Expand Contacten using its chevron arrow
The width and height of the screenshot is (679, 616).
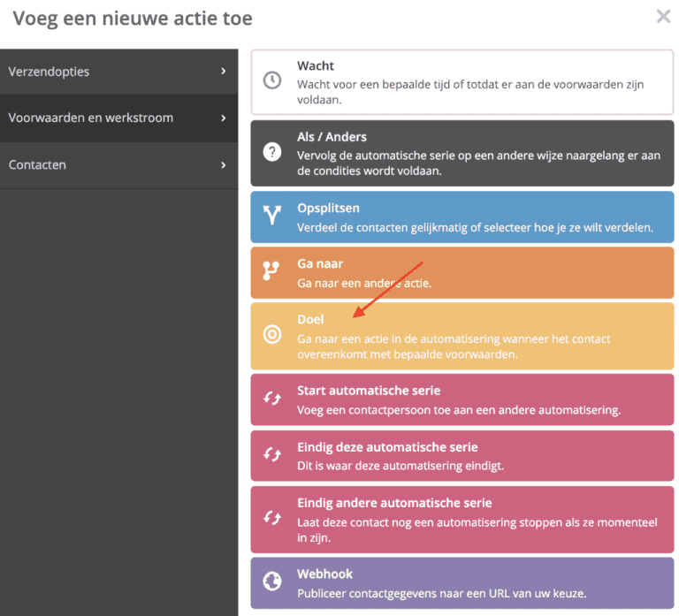point(223,165)
